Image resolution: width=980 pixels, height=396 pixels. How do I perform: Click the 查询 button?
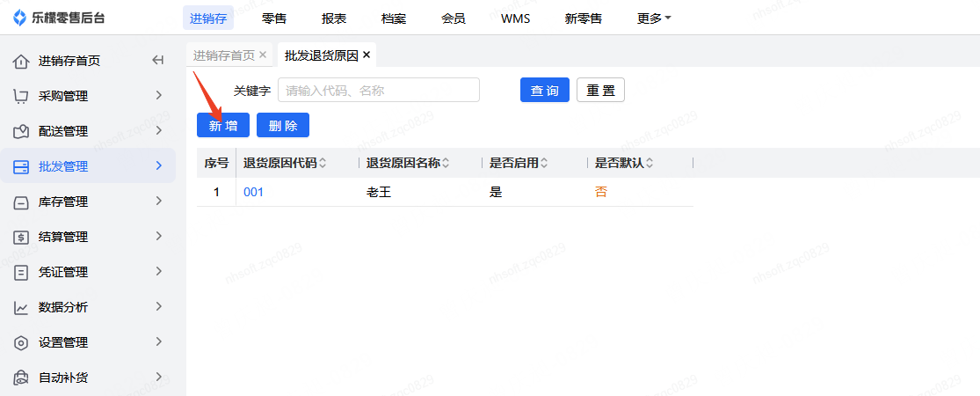545,90
